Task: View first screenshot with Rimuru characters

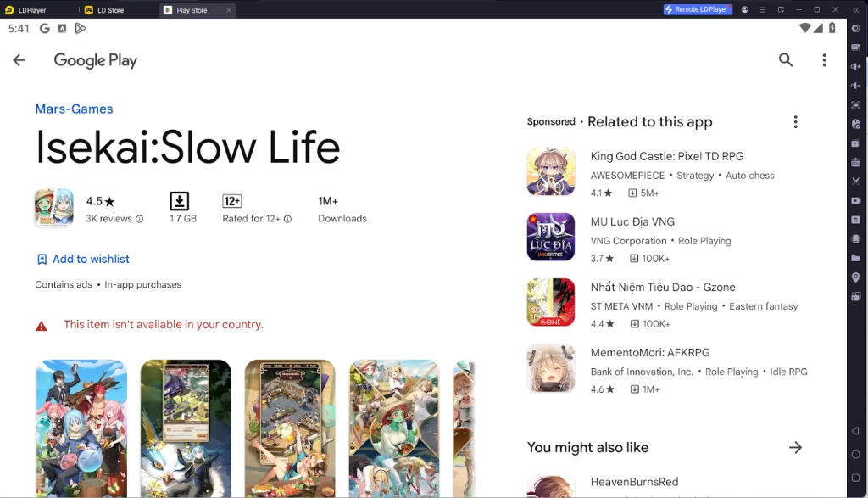Action: 81,428
